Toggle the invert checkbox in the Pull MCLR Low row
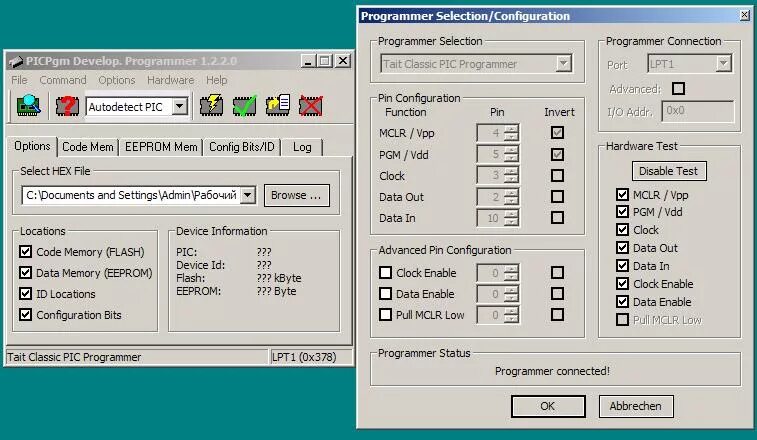This screenshot has height=440, width=757. pyautogui.click(x=557, y=315)
